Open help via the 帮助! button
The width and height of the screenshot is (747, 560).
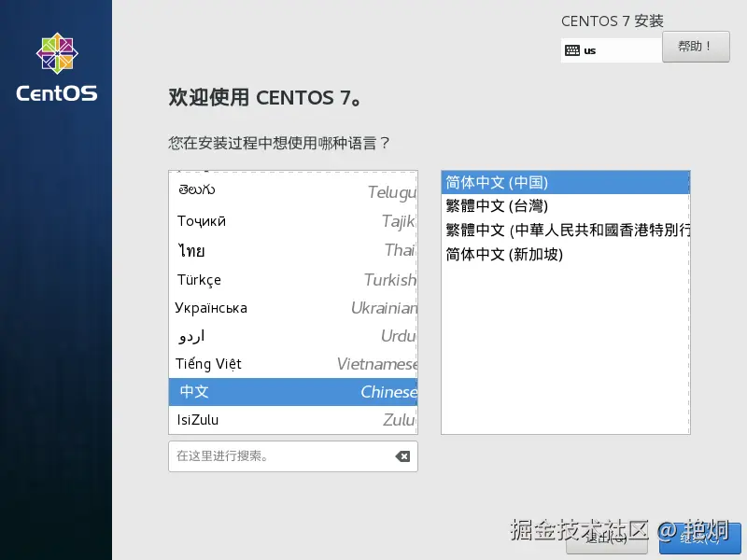696,47
